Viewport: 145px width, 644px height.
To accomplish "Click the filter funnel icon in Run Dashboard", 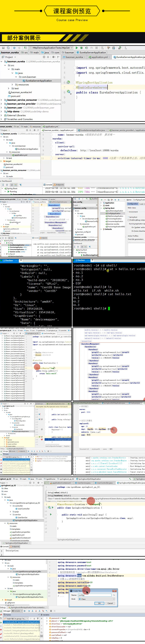I will (x=21, y=185).
